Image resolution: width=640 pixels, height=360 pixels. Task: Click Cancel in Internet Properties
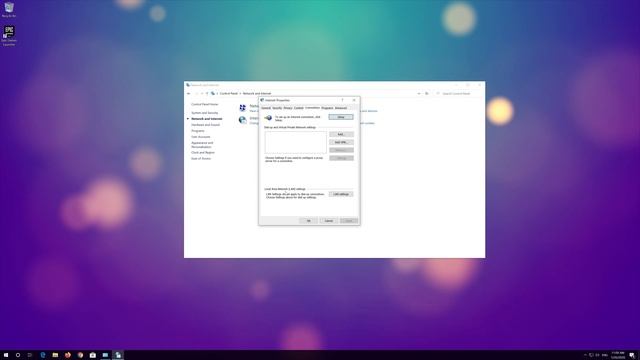(x=329, y=221)
